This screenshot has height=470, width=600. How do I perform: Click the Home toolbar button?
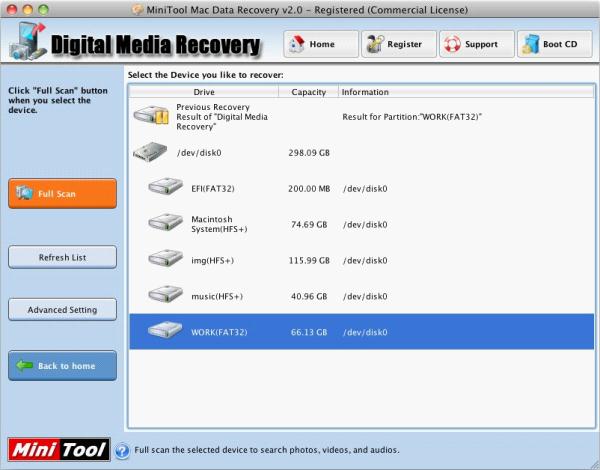(x=321, y=44)
